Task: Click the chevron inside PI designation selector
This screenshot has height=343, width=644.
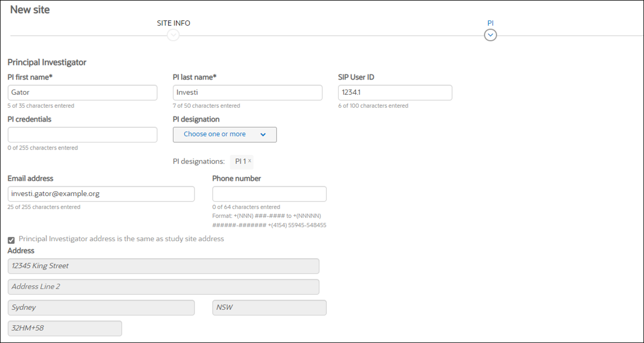Action: tap(263, 135)
